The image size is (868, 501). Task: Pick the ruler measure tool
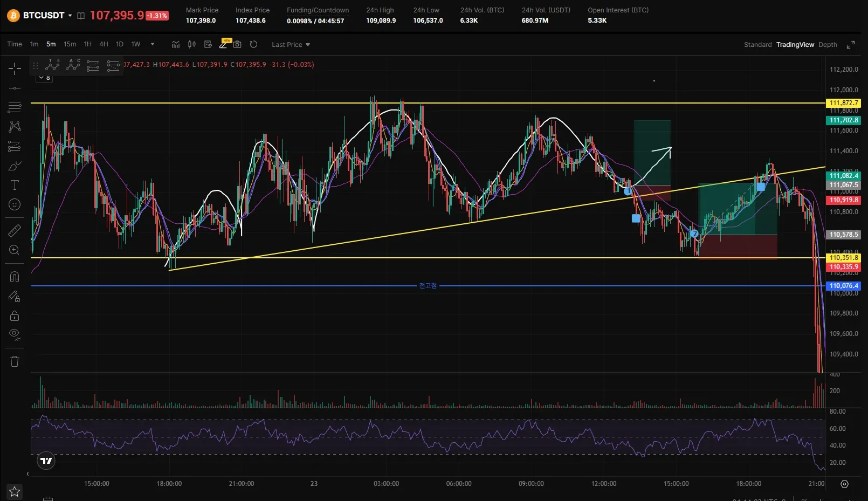point(15,231)
